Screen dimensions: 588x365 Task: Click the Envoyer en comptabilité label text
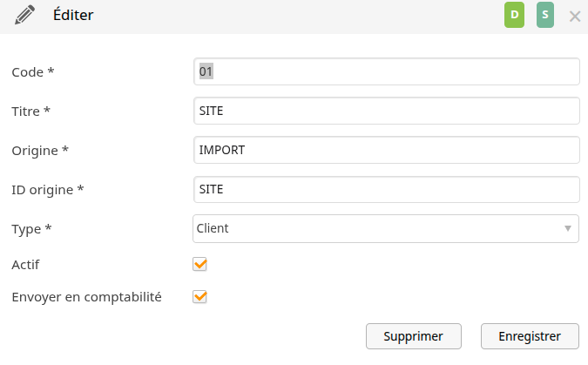(86, 297)
